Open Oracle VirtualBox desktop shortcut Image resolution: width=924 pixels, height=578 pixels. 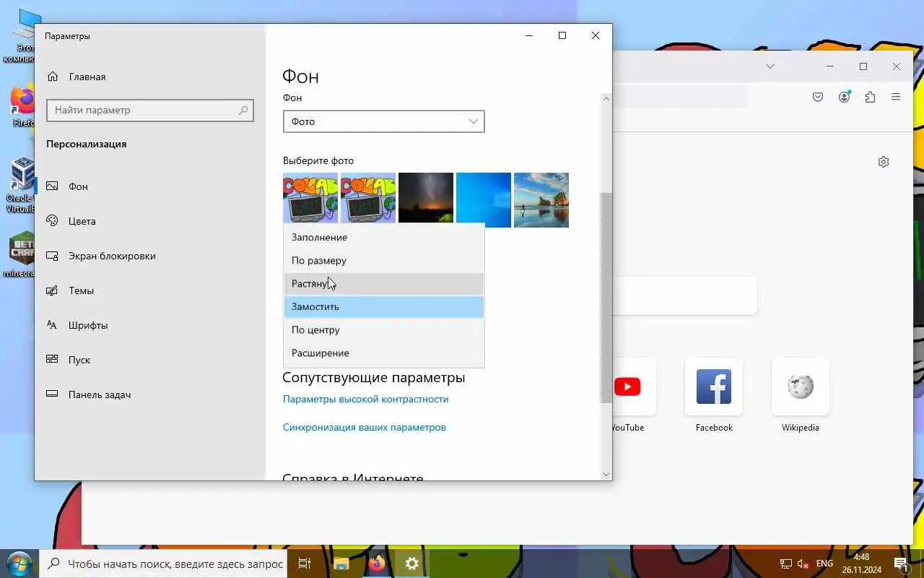pos(22,185)
